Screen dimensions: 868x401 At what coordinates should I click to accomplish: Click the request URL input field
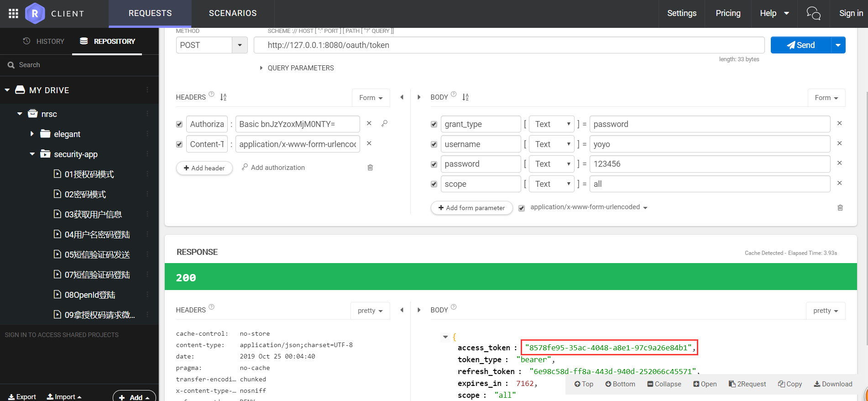[509, 45]
